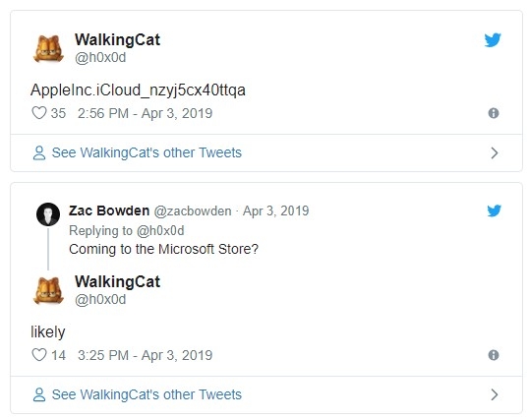
Task: Click the person icon in the second card's footer
Action: coord(39,394)
